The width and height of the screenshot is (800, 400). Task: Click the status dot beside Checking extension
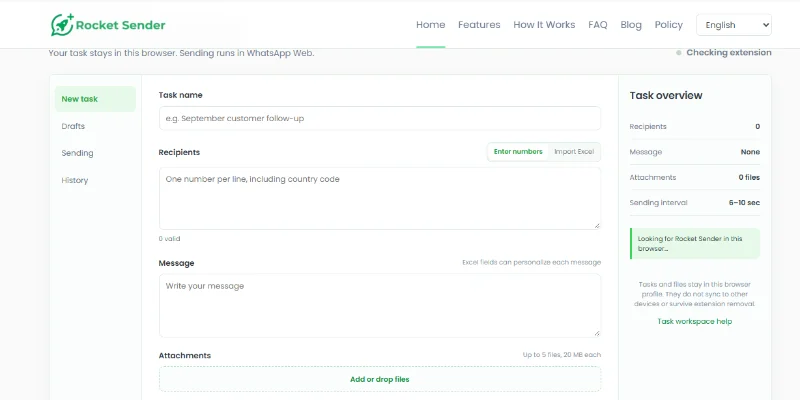[679, 53]
